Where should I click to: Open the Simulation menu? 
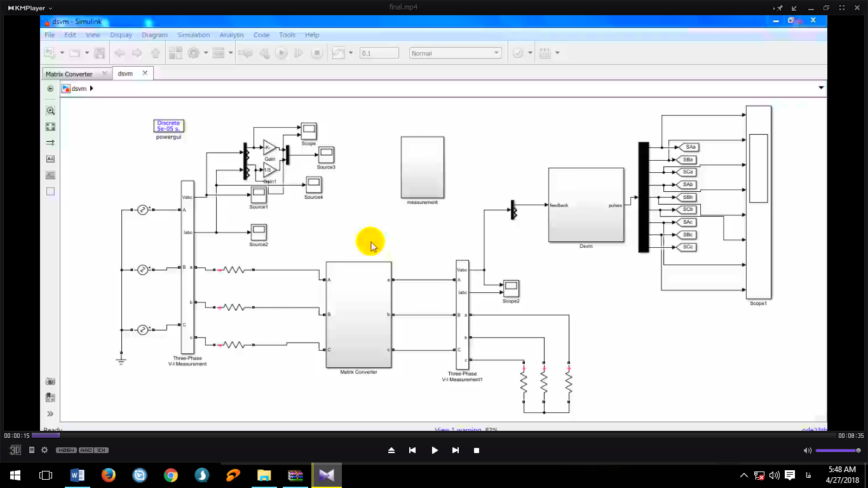click(x=193, y=35)
